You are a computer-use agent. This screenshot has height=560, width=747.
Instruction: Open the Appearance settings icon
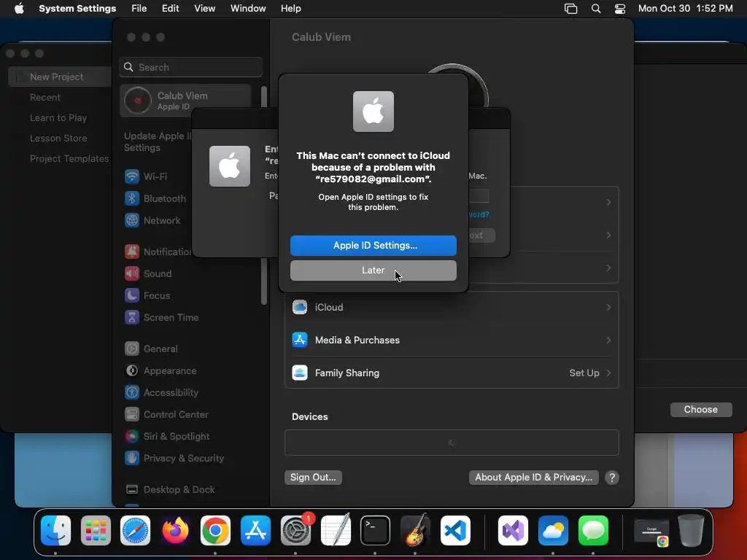pos(132,370)
